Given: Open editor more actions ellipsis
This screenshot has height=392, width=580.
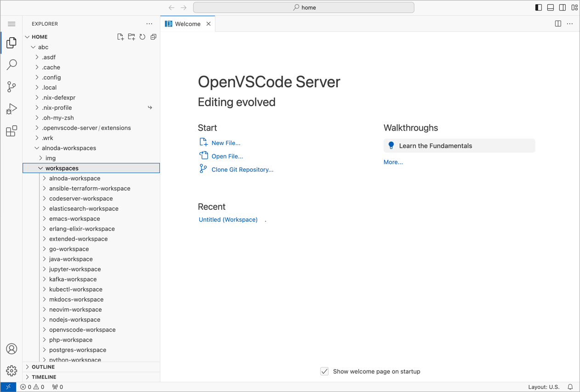Looking at the screenshot, I should pyautogui.click(x=570, y=24).
